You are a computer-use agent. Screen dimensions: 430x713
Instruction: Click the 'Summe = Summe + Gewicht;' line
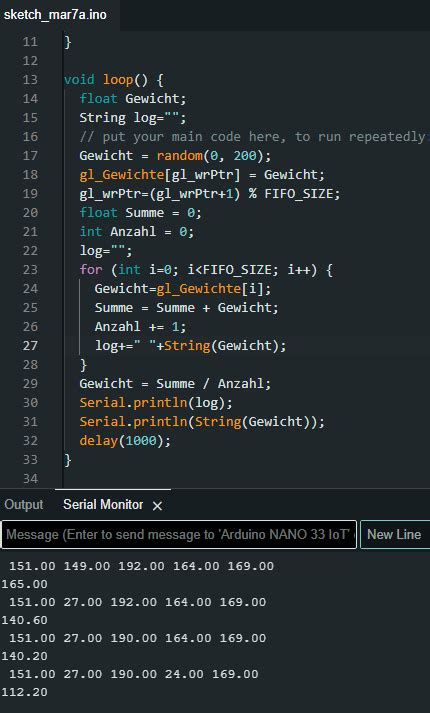click(186, 308)
